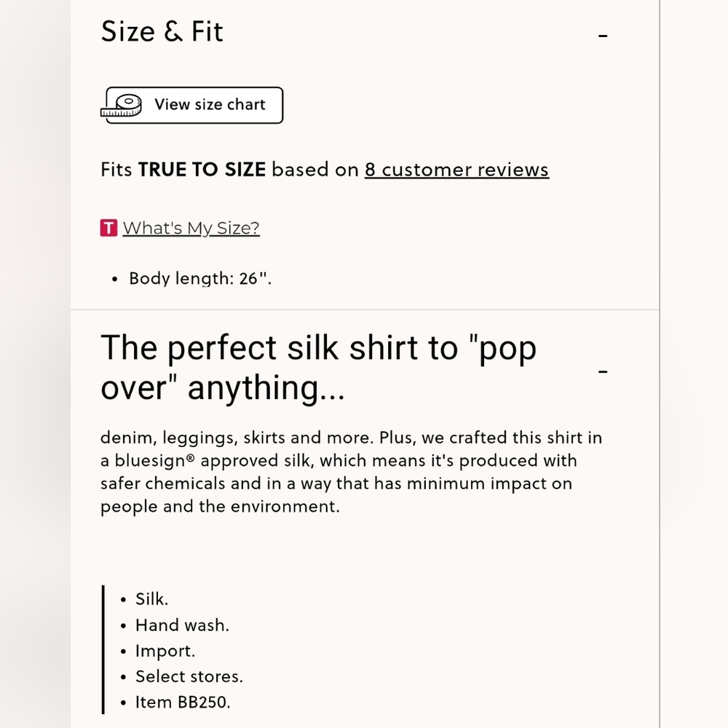
Task: Click the bluesign description paragraph
Action: [350, 472]
